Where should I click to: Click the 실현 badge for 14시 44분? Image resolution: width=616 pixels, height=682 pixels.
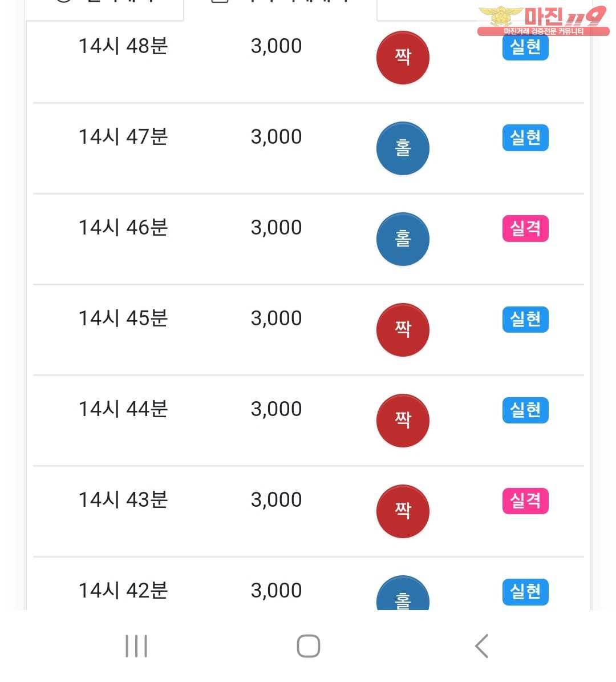click(525, 410)
